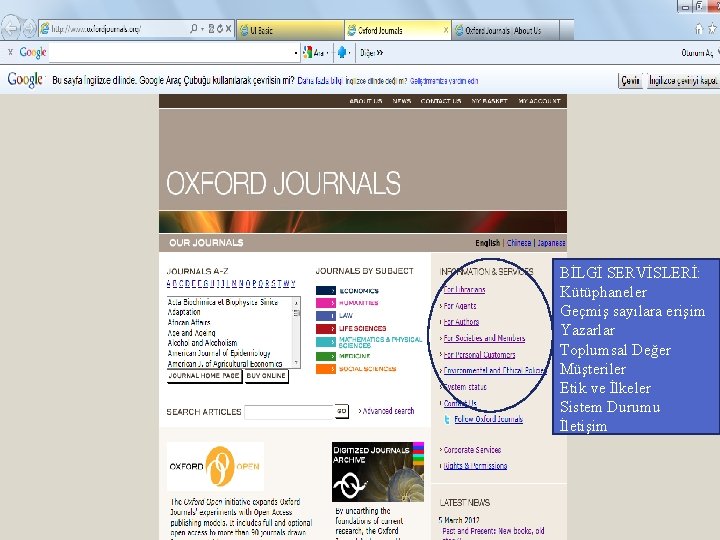Refresh the page with the reload icon
This screenshot has width=720, height=540.
click(219, 29)
